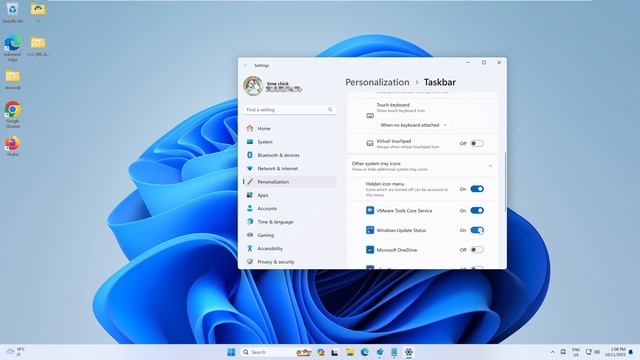Open the Google Chrome desktop shortcut

12,114
